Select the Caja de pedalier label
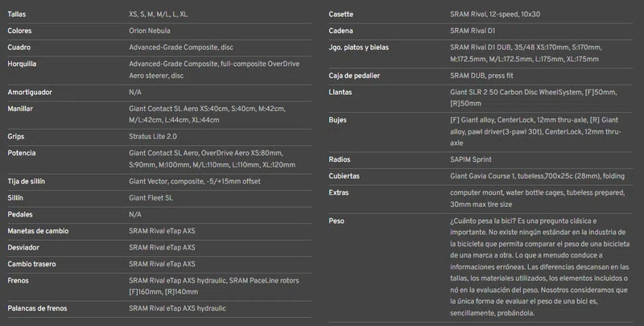 [x=354, y=76]
